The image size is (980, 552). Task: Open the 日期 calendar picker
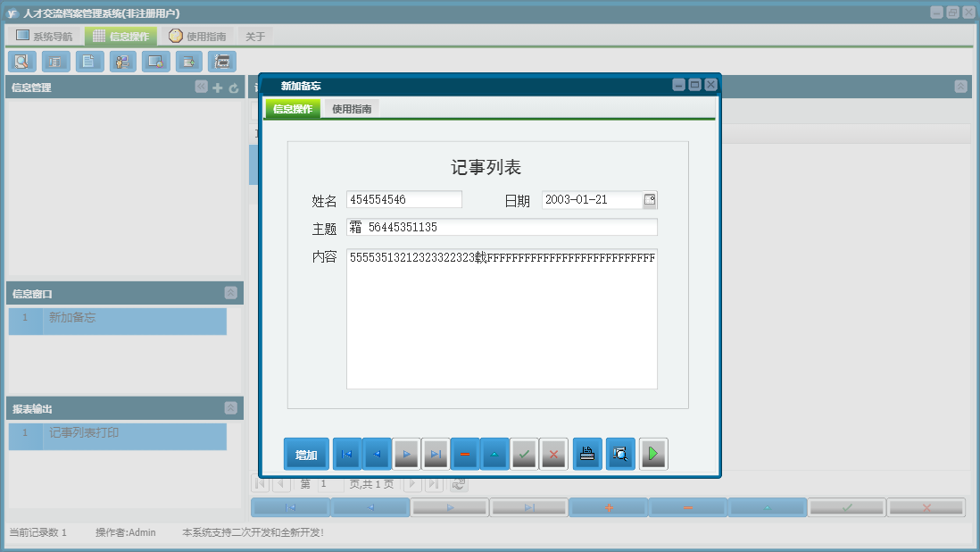tap(650, 199)
